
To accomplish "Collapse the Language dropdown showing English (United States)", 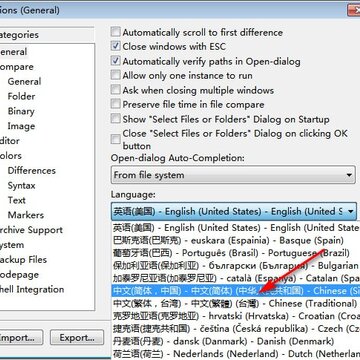I will pyautogui.click(x=234, y=211).
